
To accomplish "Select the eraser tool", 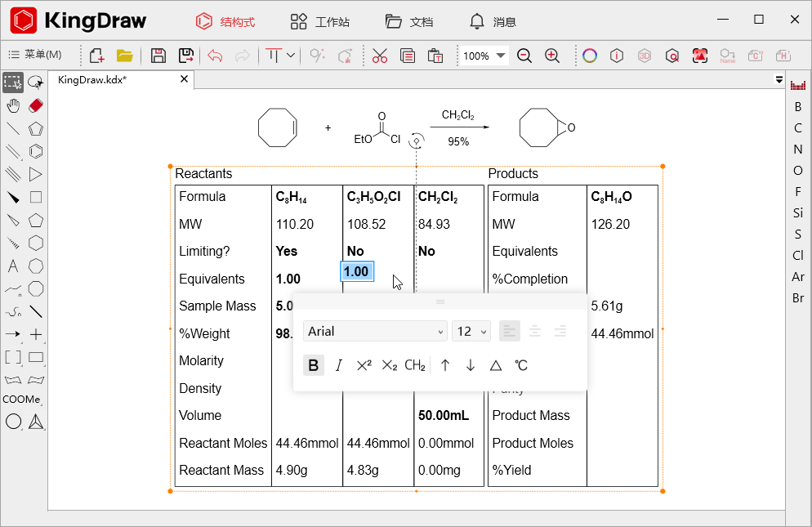I will click(35, 105).
